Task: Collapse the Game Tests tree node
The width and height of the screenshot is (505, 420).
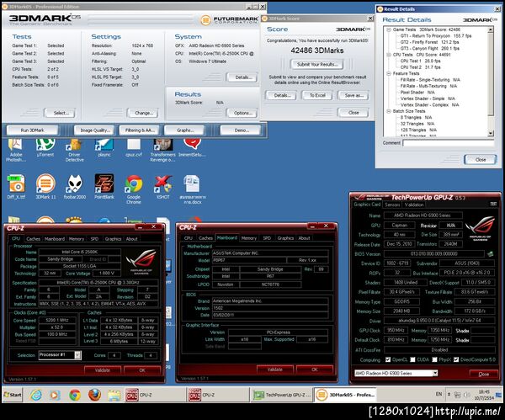Action: (x=388, y=29)
